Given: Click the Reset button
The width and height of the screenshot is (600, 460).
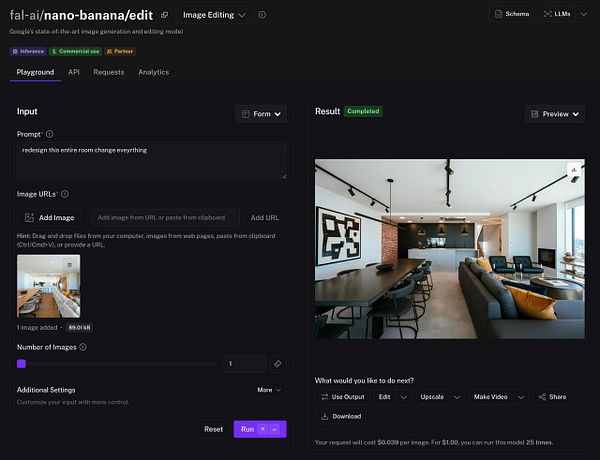Looking at the screenshot, I should click(214, 429).
